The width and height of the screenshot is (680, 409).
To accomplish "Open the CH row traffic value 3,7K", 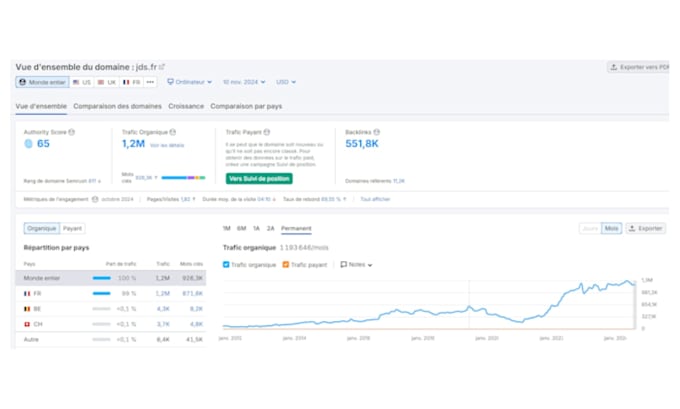I will point(163,324).
